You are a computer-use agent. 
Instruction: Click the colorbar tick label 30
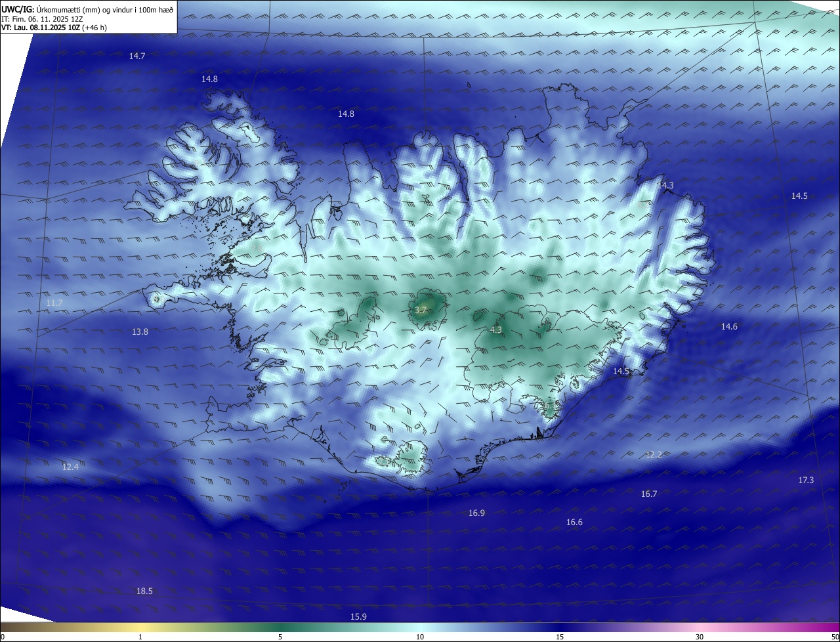click(x=700, y=637)
